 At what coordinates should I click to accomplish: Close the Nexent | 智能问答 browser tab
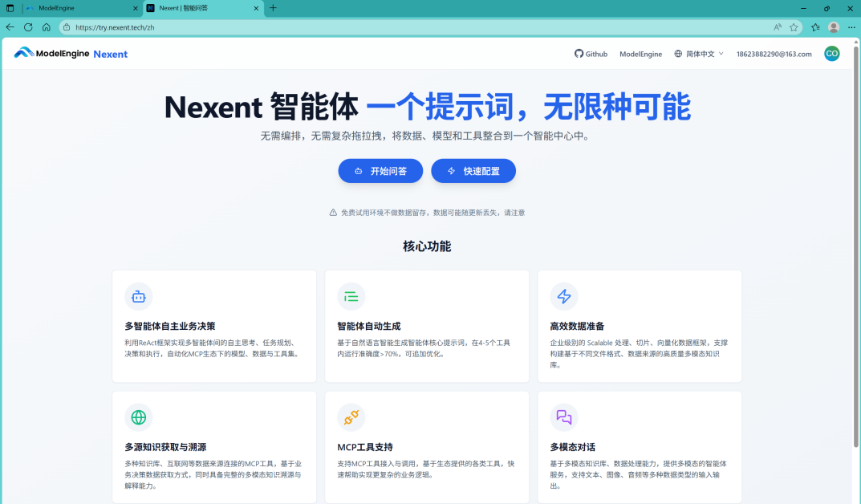click(256, 8)
